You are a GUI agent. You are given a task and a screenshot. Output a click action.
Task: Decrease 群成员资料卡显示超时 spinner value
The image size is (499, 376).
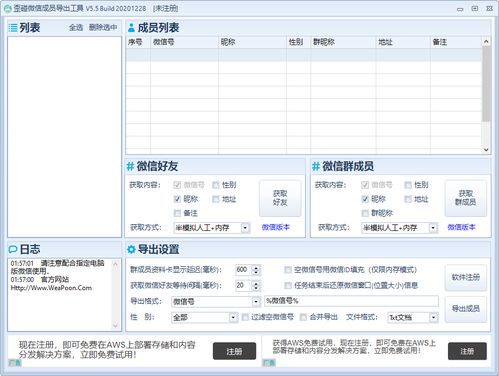pos(256,272)
